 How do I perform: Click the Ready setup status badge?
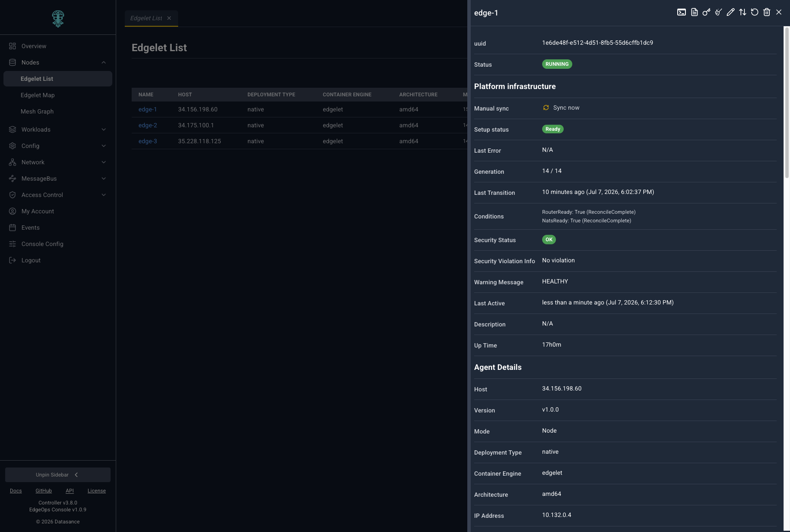[x=552, y=129]
